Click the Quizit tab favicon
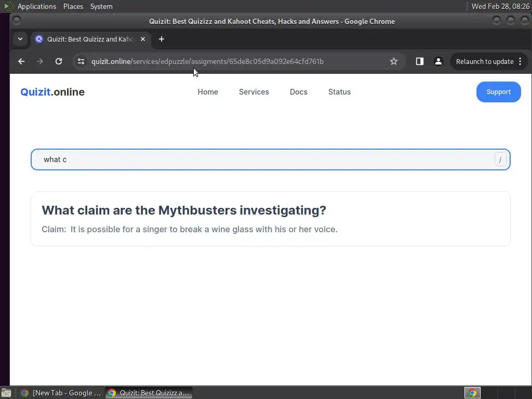This screenshot has height=399, width=532. click(x=39, y=39)
